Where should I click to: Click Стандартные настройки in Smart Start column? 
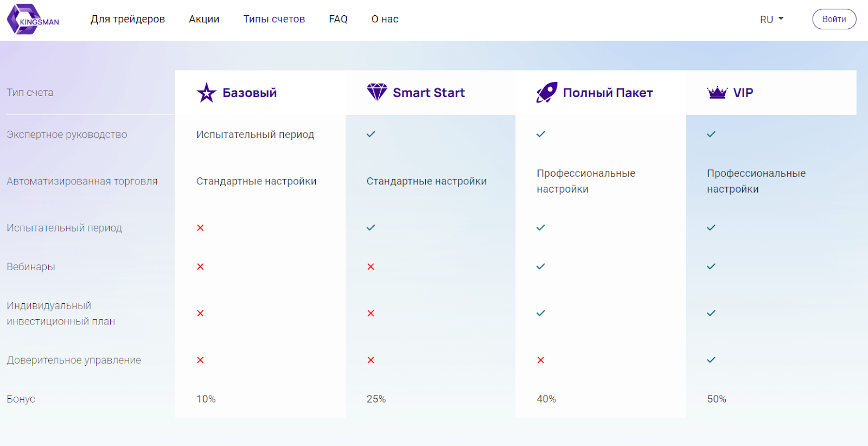pyautogui.click(x=427, y=181)
